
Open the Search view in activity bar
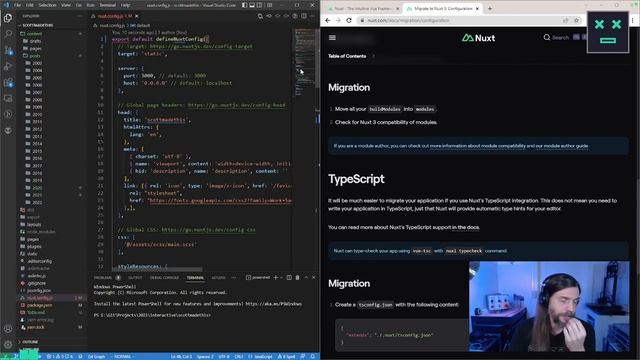[x=8, y=33]
